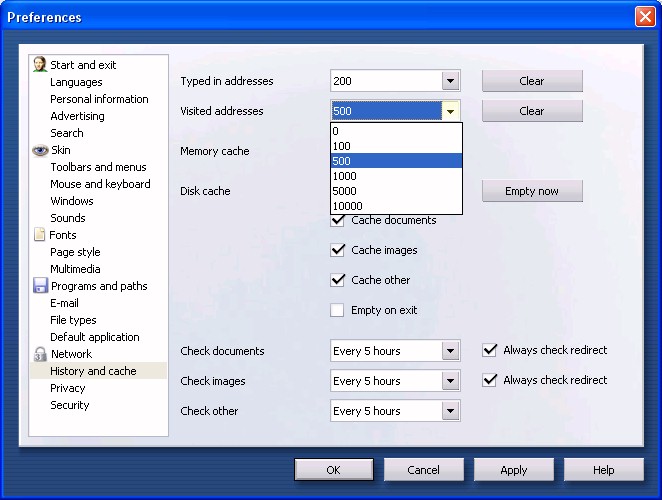Open the Privacy preferences section
Viewport: 662px width, 500px height.
coord(68,388)
